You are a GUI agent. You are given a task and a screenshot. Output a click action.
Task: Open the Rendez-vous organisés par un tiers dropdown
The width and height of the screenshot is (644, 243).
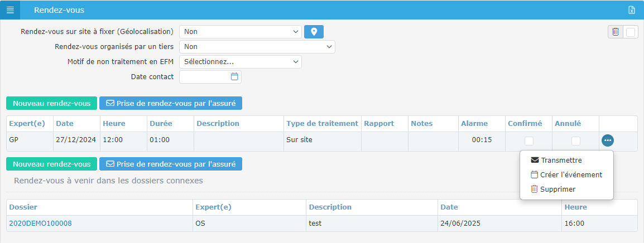[x=257, y=47]
